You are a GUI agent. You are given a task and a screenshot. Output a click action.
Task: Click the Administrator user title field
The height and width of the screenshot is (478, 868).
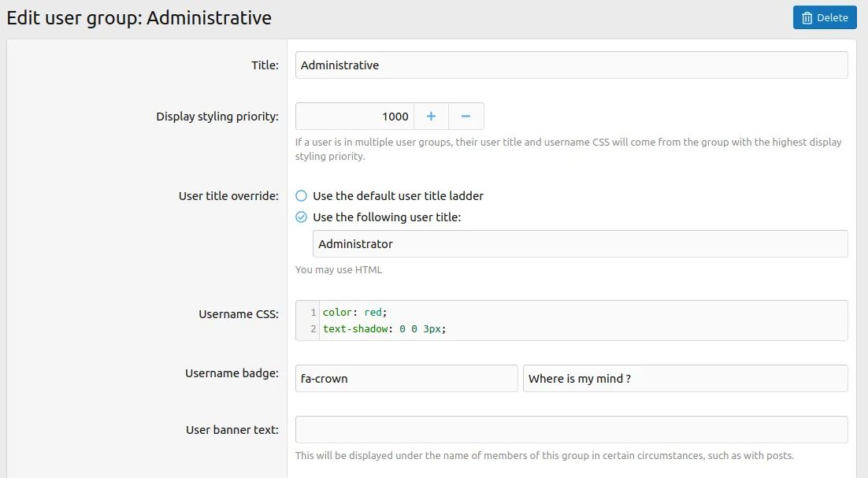580,244
